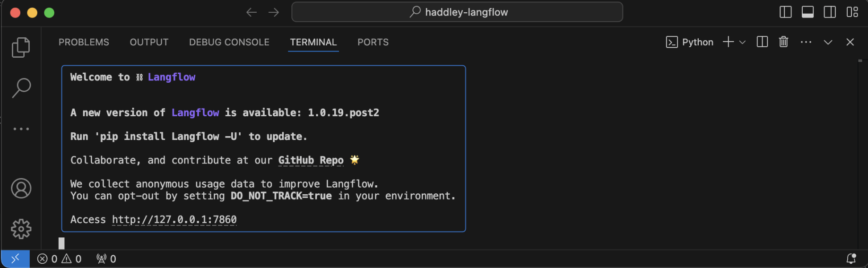Go forward with the right arrow
Image resolution: width=868 pixels, height=268 pixels.
pos(274,12)
